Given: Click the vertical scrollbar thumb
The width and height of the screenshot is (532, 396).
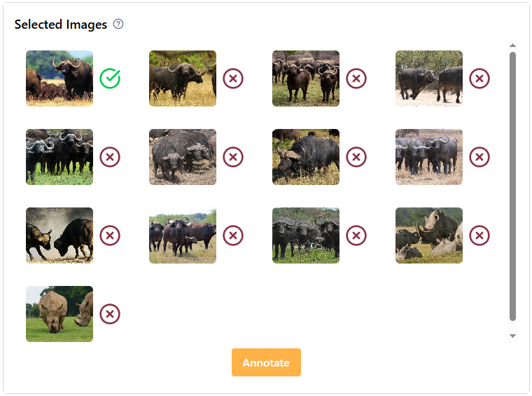Looking at the screenshot, I should (512, 186).
